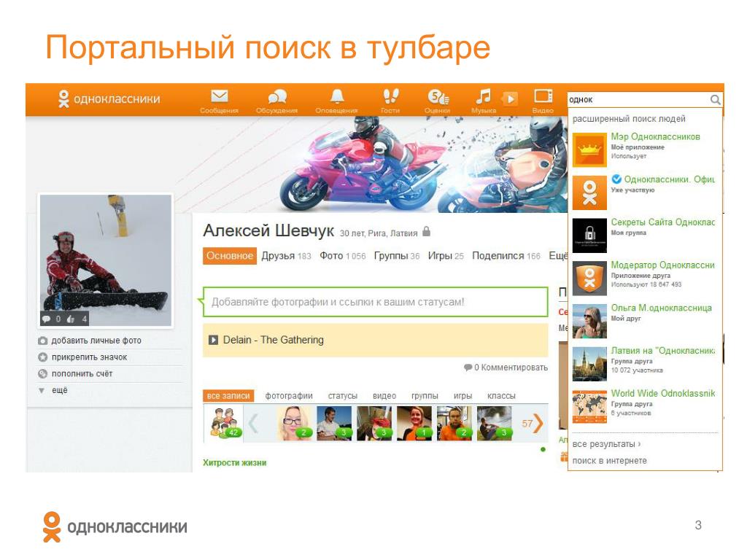Screen dimensions: 747x560
Task: Click the previous arrow in friends strip
Action: pos(253,424)
